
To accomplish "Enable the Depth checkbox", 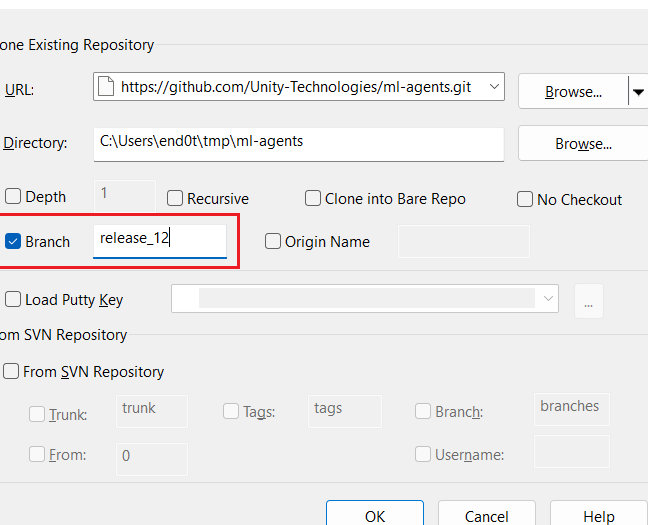I will [13, 197].
